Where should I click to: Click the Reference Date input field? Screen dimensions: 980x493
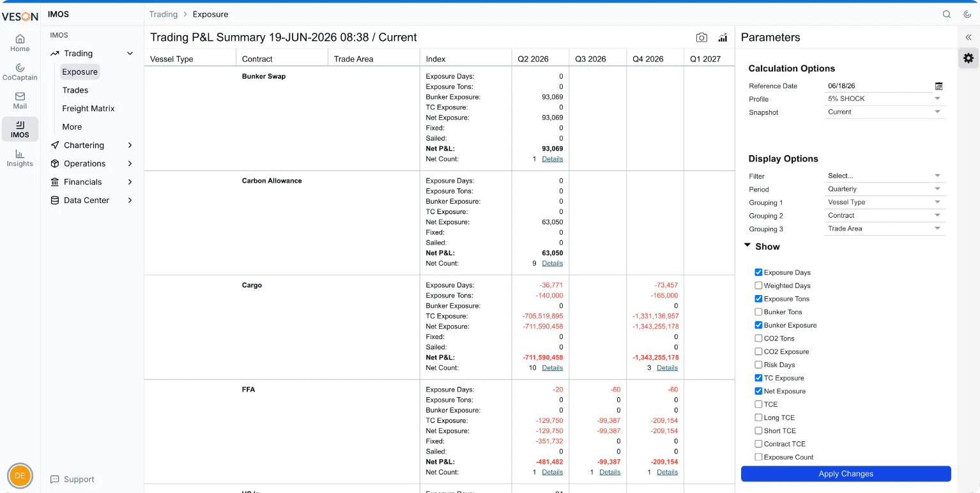tap(878, 86)
